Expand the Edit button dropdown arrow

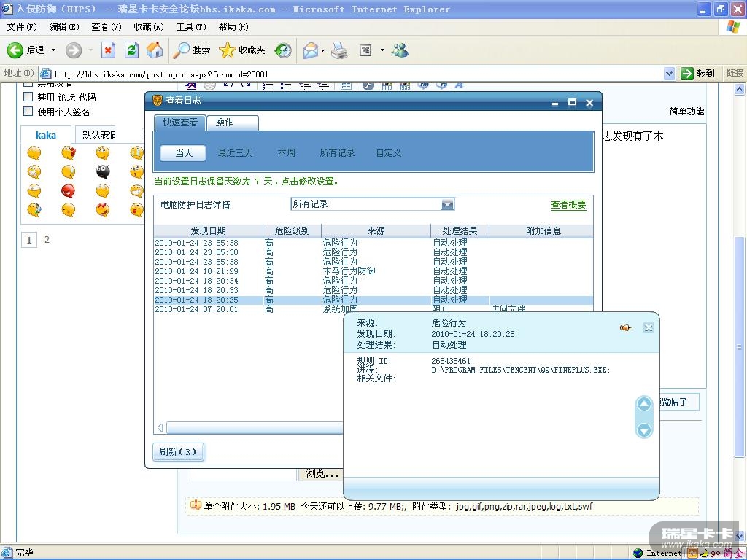click(x=382, y=50)
